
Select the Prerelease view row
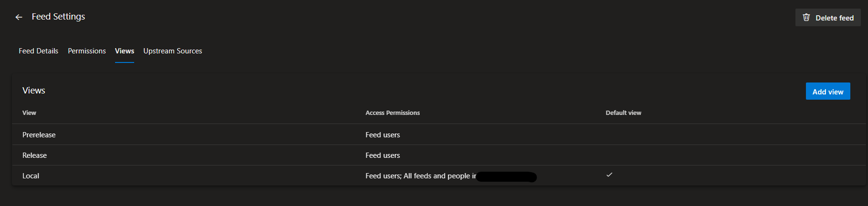(39, 135)
